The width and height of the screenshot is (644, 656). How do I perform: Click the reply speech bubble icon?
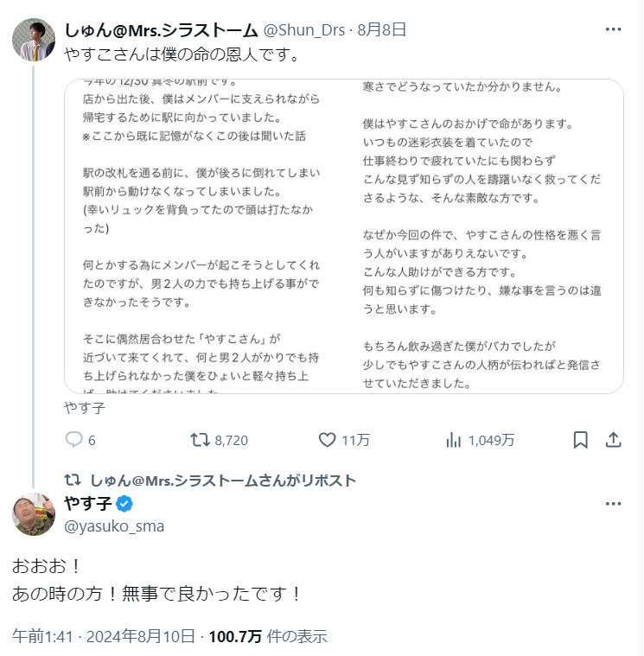point(74,440)
